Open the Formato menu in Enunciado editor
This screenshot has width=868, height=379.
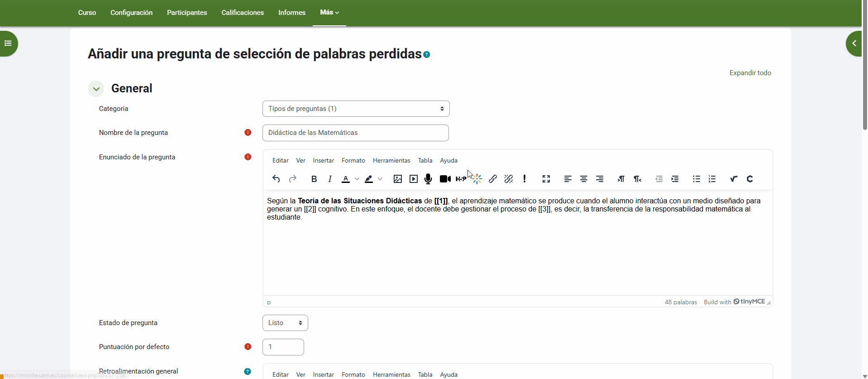[x=353, y=160]
